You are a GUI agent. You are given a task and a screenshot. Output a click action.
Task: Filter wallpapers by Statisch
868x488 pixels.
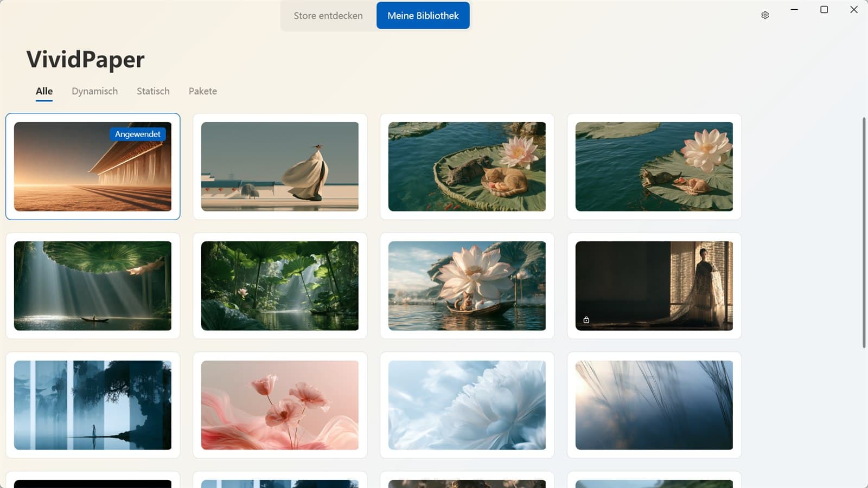pyautogui.click(x=153, y=91)
